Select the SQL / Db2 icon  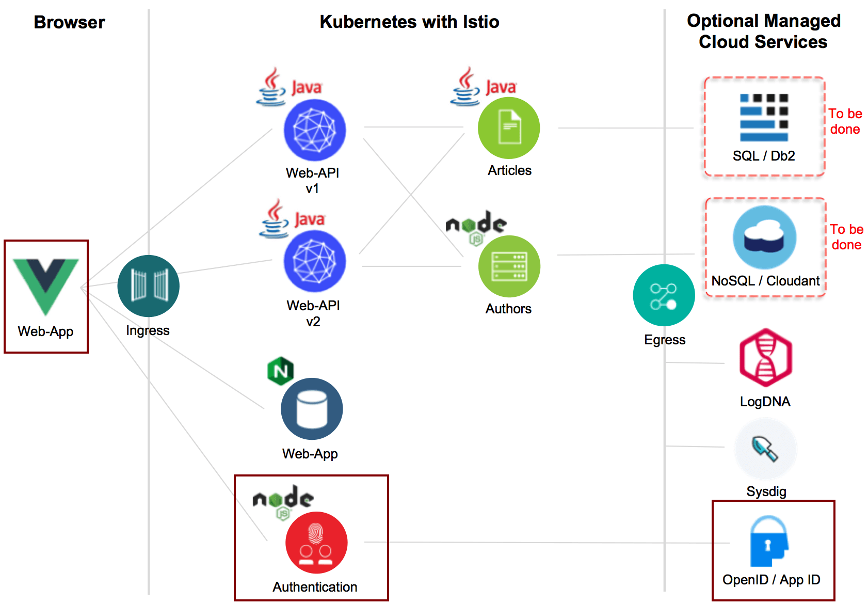pos(764,117)
